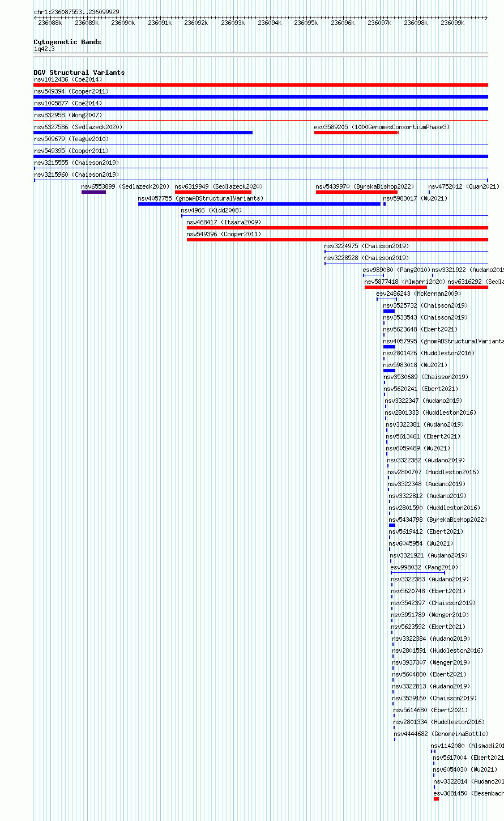
Task: Select the nsv3228528 (Chaisson2019) label
Action: pyautogui.click(x=367, y=258)
